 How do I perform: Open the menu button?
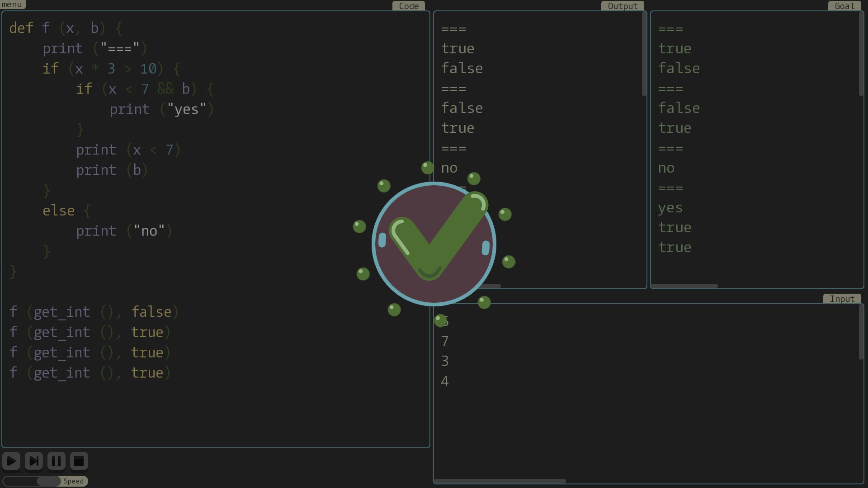point(12,5)
